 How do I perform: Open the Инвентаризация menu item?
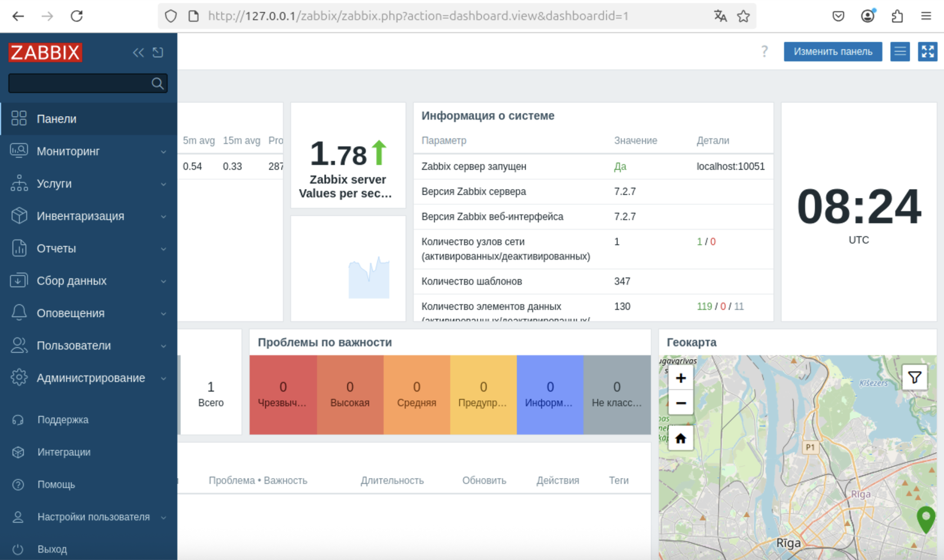click(x=88, y=216)
